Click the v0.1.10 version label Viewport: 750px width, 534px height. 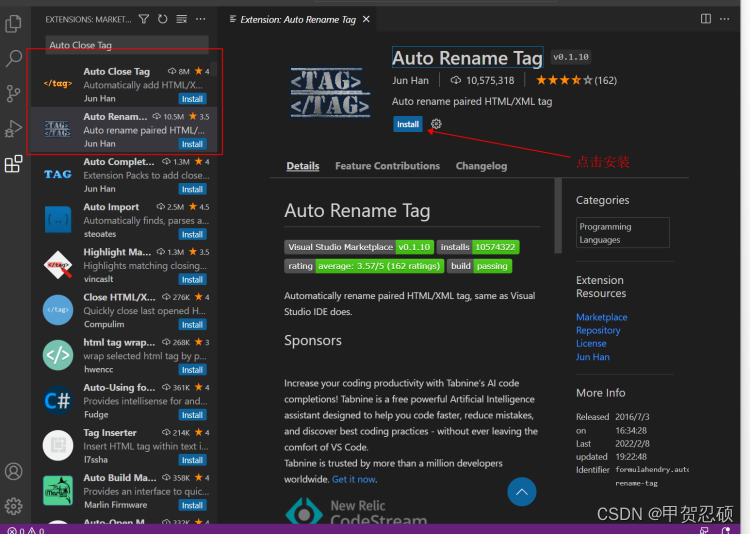571,57
